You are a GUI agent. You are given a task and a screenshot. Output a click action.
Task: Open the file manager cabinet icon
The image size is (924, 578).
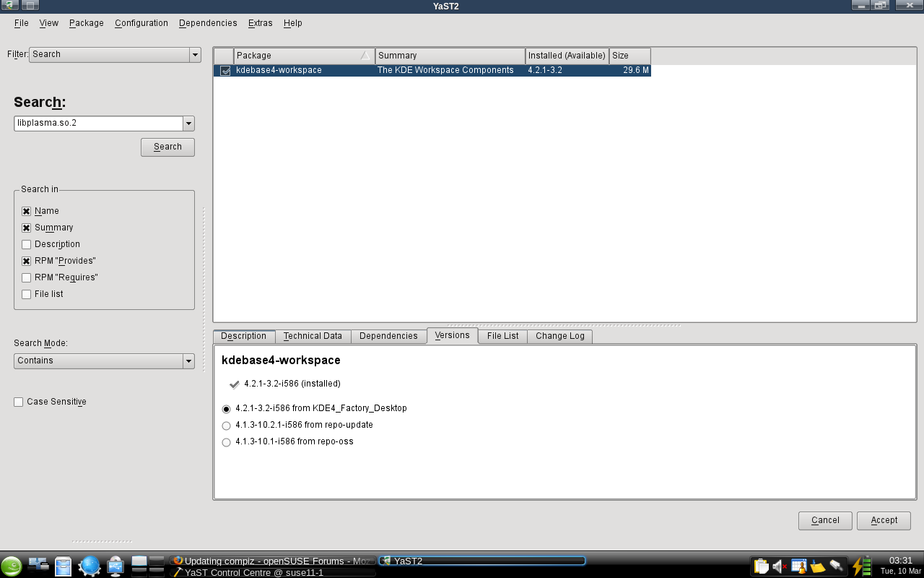click(x=64, y=566)
